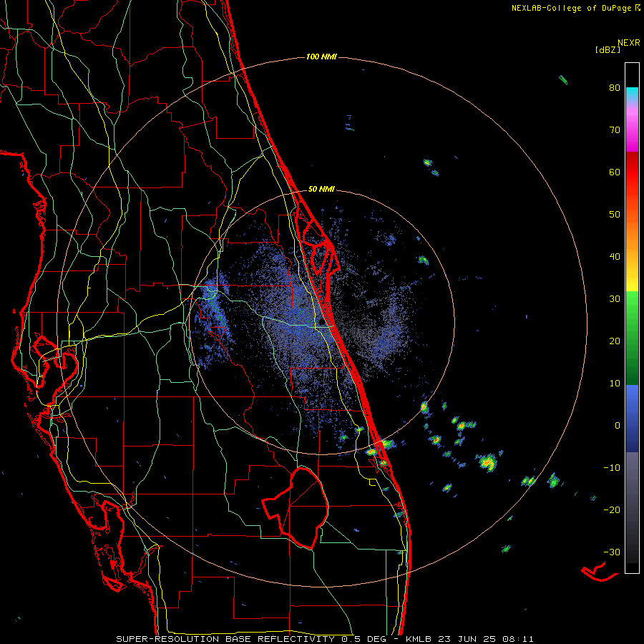This screenshot has width=644, height=644.
Task: Click the 50 value on the dBZ scale
Action: pos(615,215)
